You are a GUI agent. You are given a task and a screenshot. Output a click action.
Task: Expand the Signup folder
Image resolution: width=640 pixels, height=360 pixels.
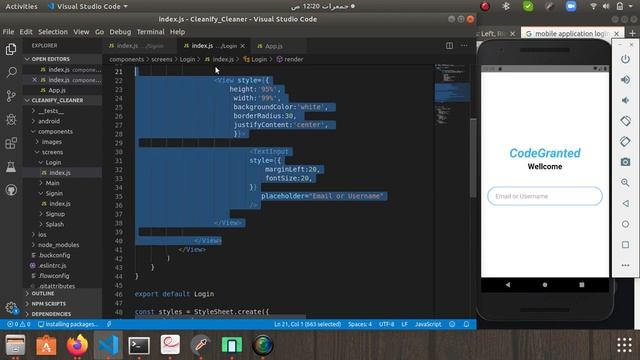55,214
